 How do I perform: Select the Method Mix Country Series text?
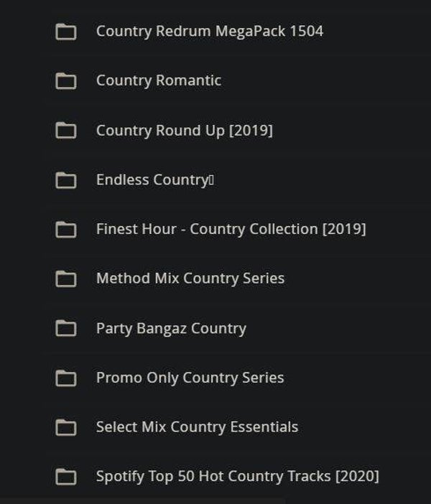pos(190,279)
